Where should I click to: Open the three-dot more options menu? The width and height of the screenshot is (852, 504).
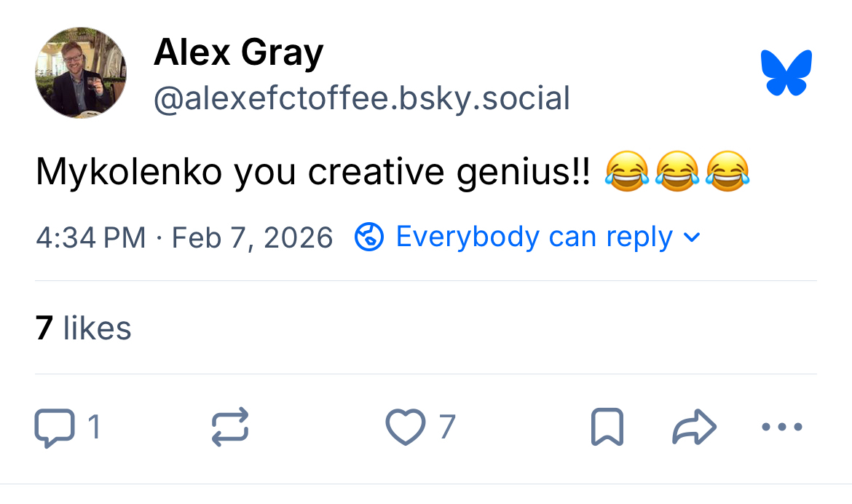(782, 428)
